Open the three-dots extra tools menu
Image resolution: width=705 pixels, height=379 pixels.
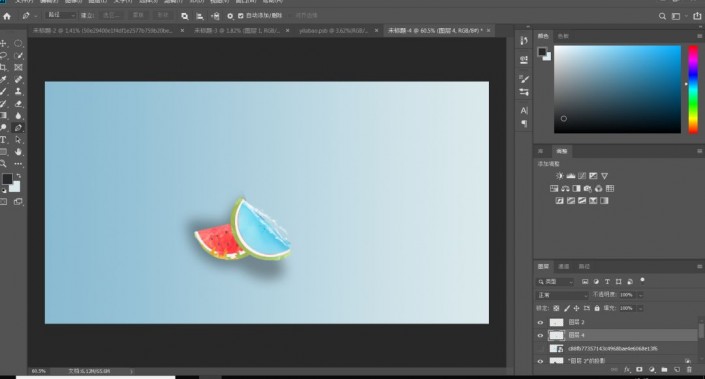pyautogui.click(x=18, y=164)
